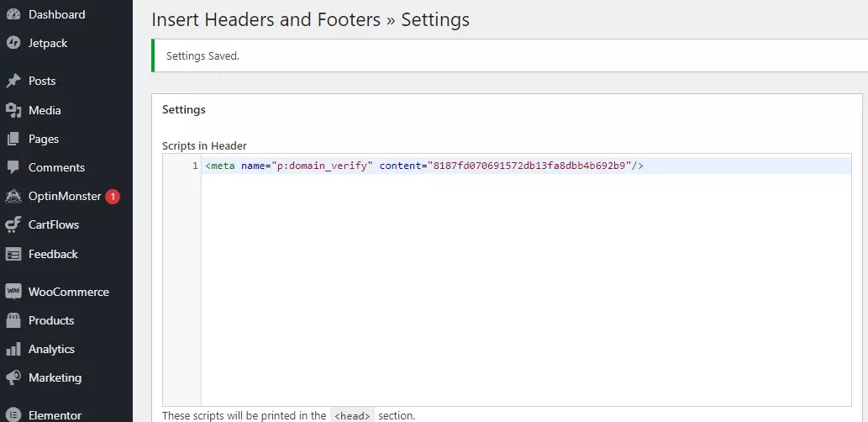Click line number 1 in editor gutter

tap(195, 166)
